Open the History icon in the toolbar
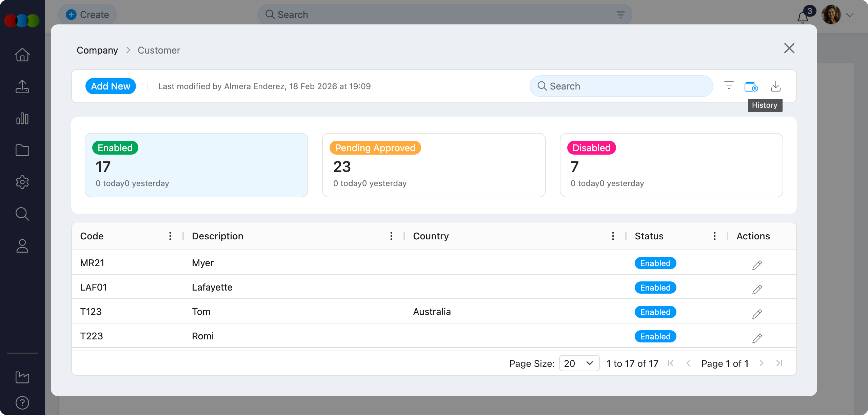This screenshot has width=868, height=415. point(751,86)
